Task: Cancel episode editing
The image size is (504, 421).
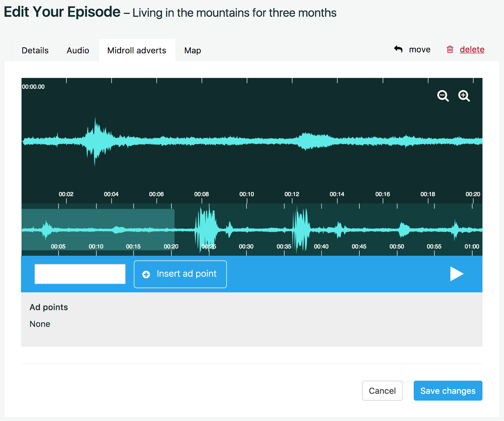Action: (382, 391)
